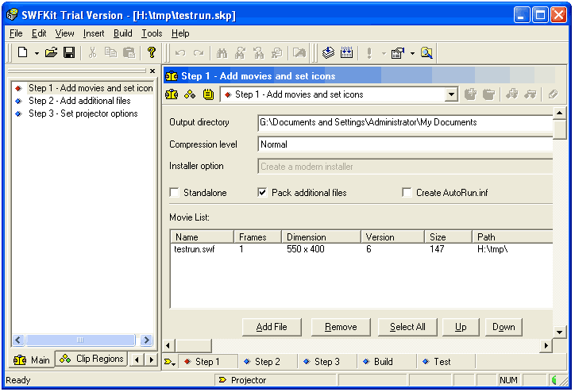Click the Select All button
575x392 pixels.
click(407, 327)
